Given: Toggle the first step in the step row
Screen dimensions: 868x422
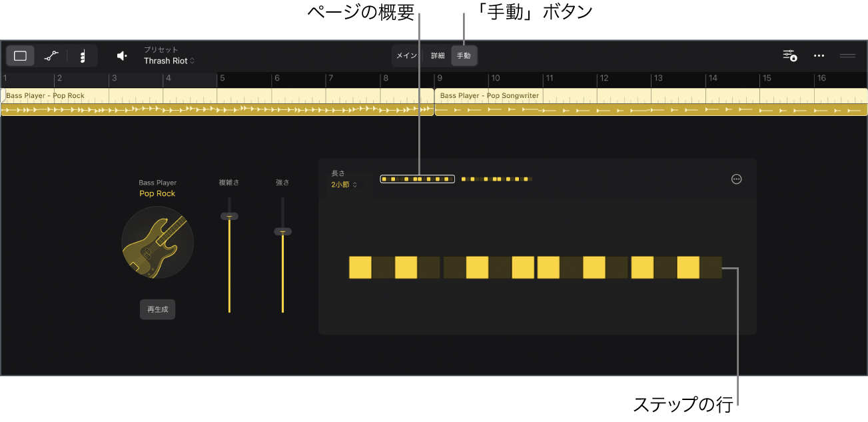Looking at the screenshot, I should [360, 267].
